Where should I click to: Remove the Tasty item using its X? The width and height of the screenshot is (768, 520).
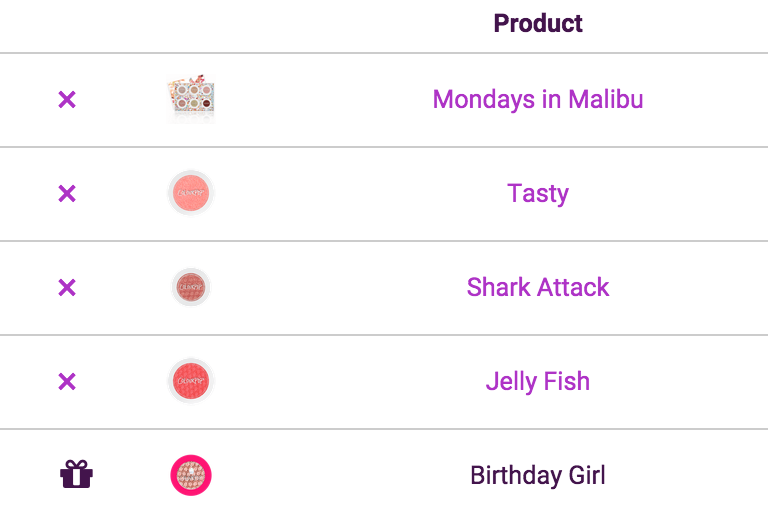coord(67,193)
